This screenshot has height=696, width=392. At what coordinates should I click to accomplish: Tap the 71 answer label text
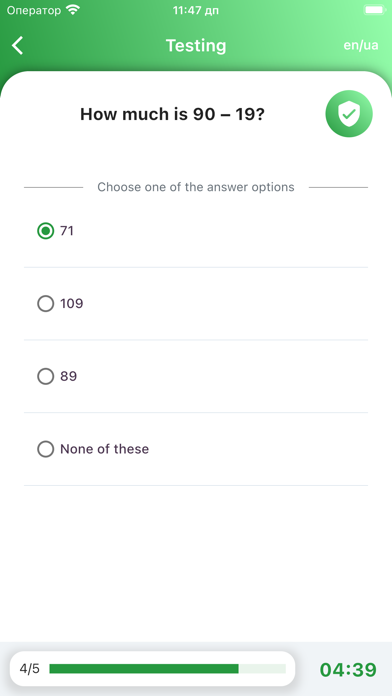click(x=67, y=231)
